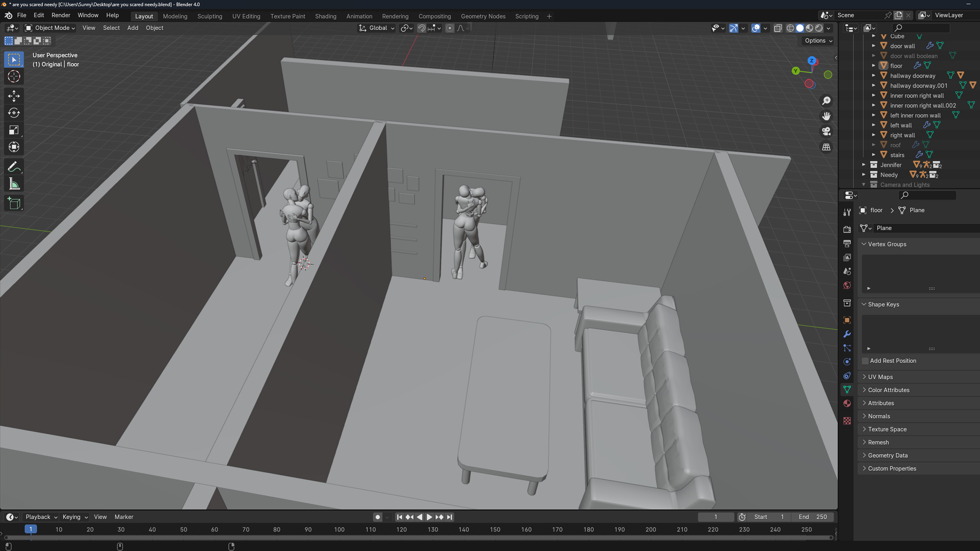Switch to the Shading workspace tab
Image resolution: width=980 pixels, height=551 pixels.
[x=326, y=16]
